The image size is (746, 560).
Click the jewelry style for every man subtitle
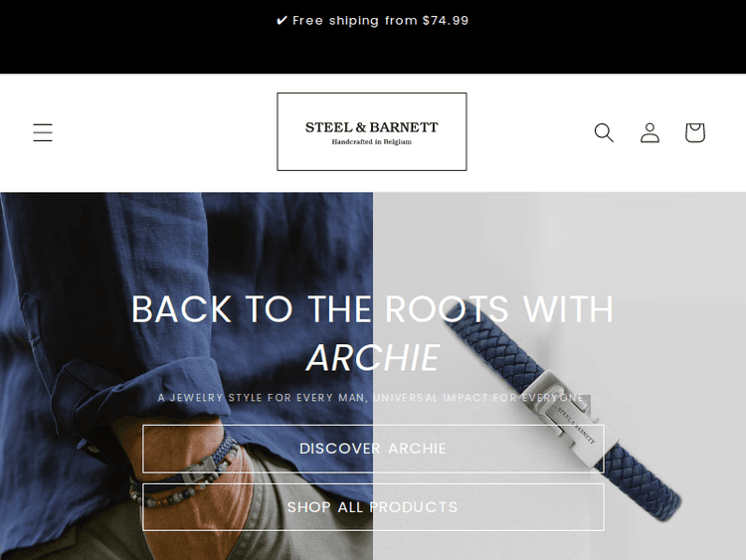point(373,398)
